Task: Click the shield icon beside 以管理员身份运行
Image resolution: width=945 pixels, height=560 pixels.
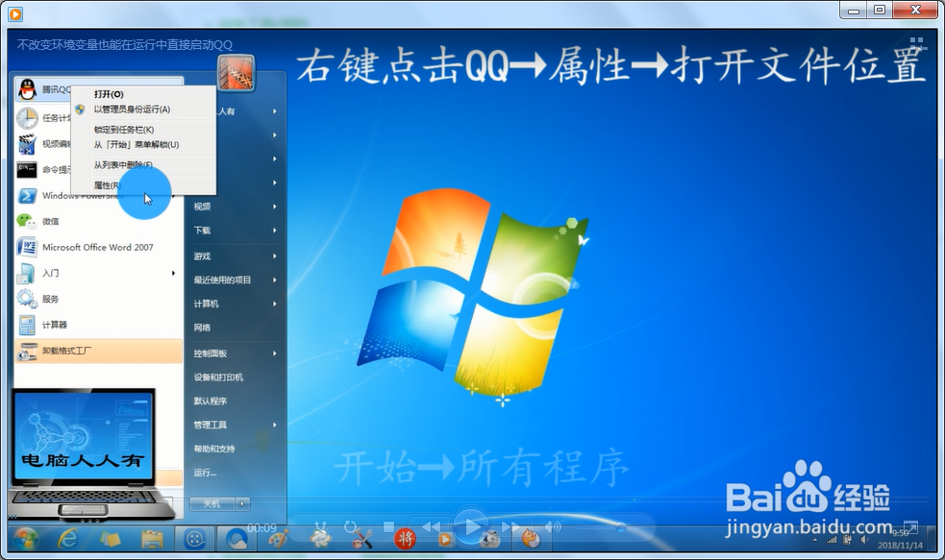Action: 80,109
